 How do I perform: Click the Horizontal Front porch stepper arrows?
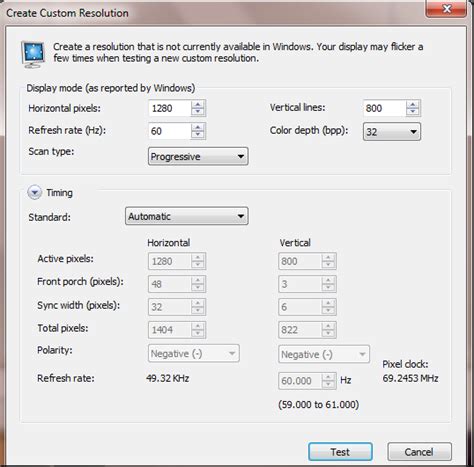coord(198,284)
